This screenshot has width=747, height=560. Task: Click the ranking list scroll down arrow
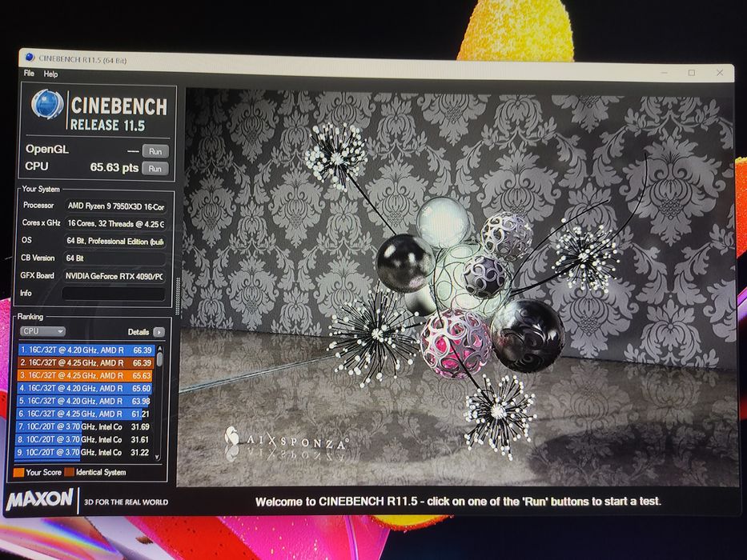tap(158, 457)
